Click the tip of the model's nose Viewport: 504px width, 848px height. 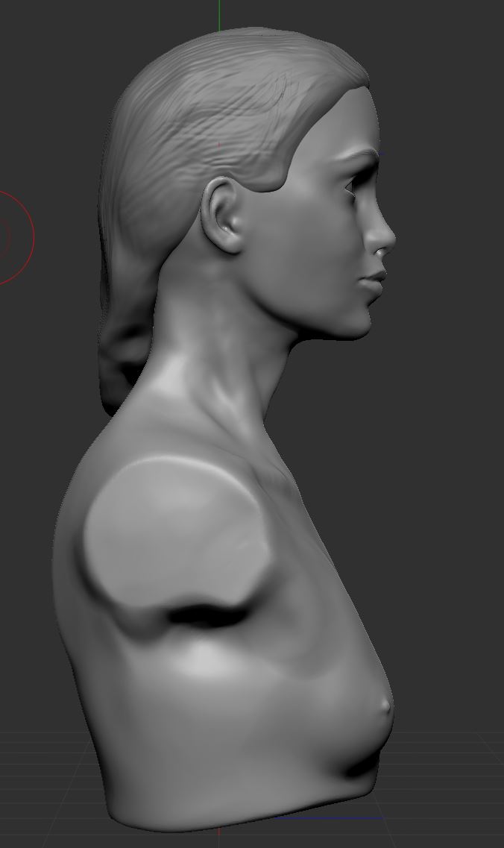pos(391,238)
